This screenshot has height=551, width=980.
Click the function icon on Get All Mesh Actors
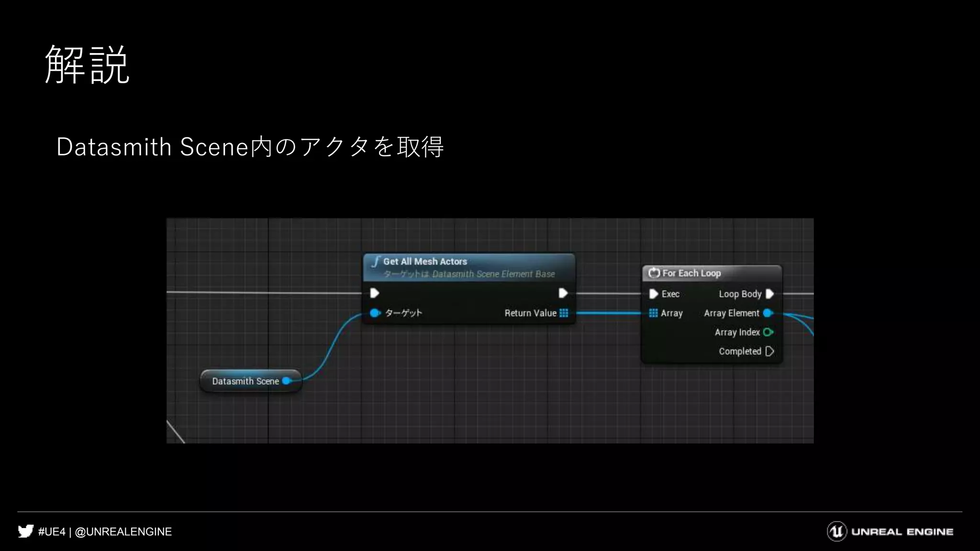click(x=376, y=261)
